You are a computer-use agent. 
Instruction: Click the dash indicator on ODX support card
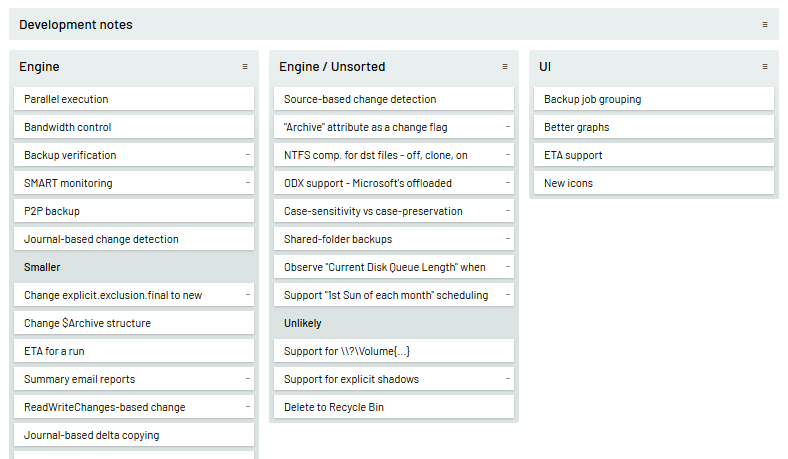(x=508, y=182)
